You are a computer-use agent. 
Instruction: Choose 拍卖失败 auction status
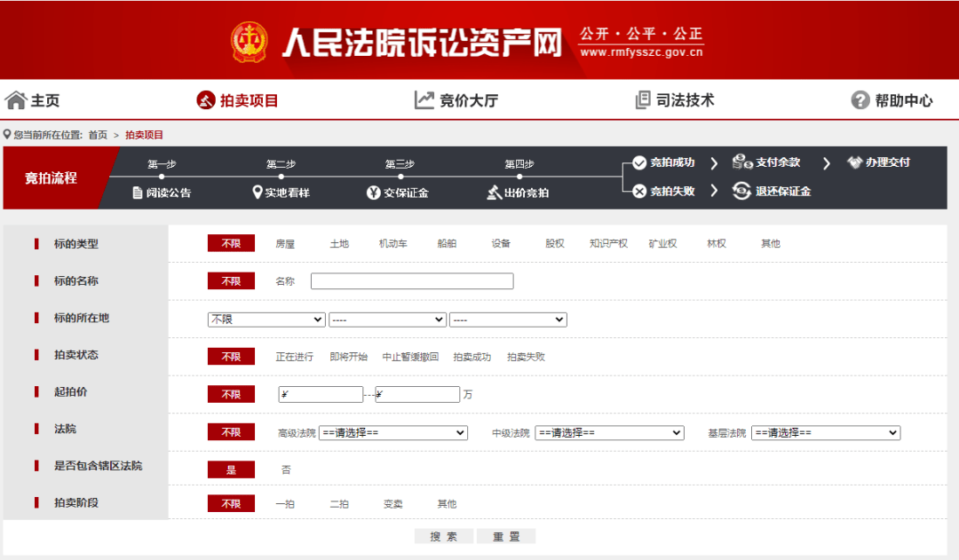[x=526, y=357]
